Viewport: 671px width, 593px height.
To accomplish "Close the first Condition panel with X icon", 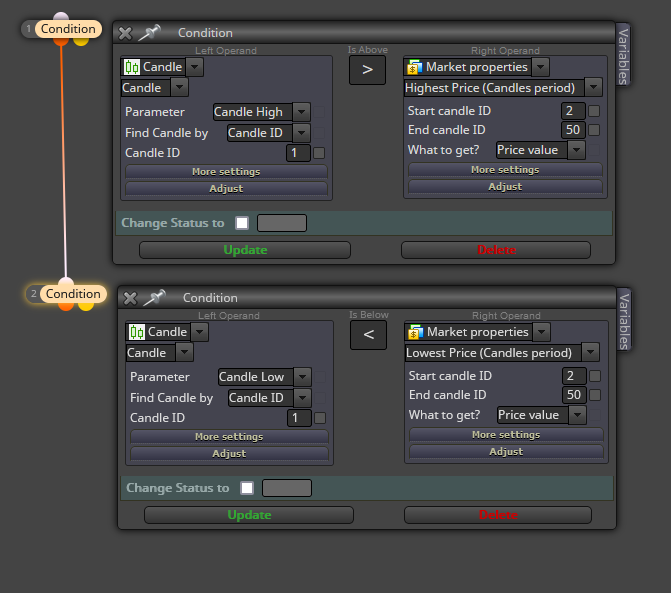I will click(x=125, y=33).
